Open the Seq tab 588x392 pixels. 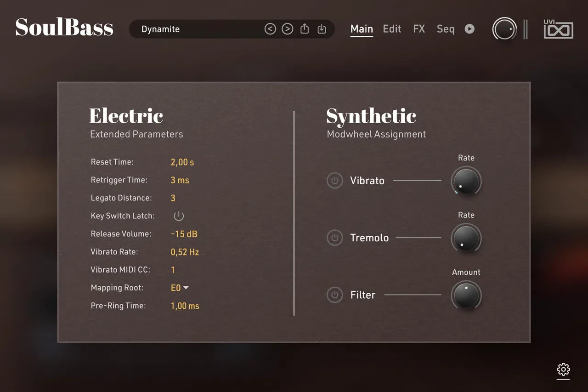[x=446, y=29]
